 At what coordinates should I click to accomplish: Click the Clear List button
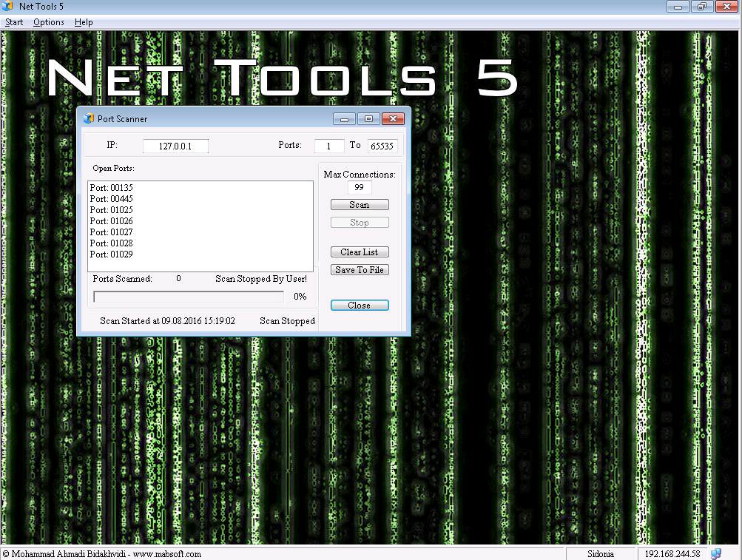(x=360, y=252)
